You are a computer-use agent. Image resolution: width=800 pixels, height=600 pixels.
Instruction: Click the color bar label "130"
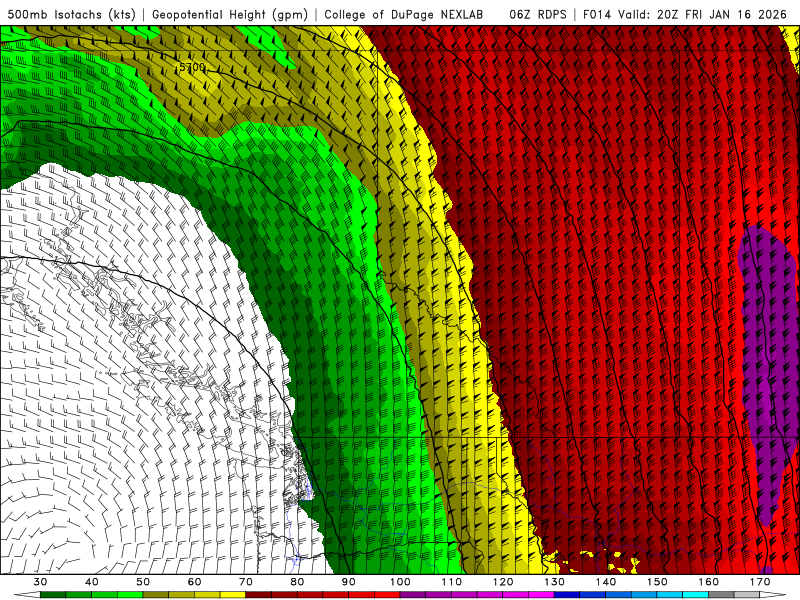[554, 582]
